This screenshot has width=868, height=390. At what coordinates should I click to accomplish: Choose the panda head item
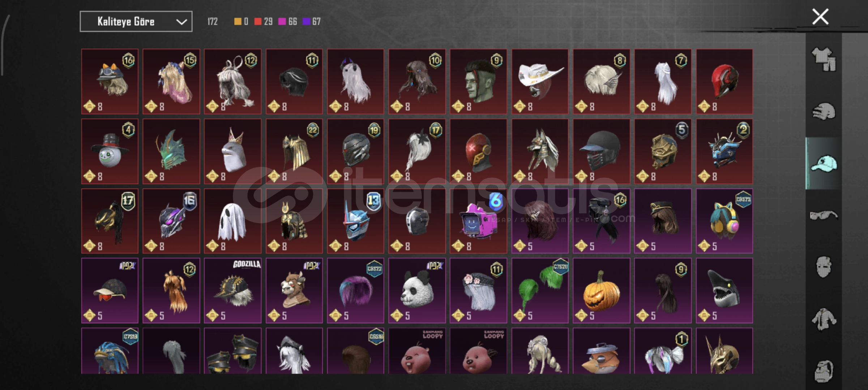tap(417, 290)
